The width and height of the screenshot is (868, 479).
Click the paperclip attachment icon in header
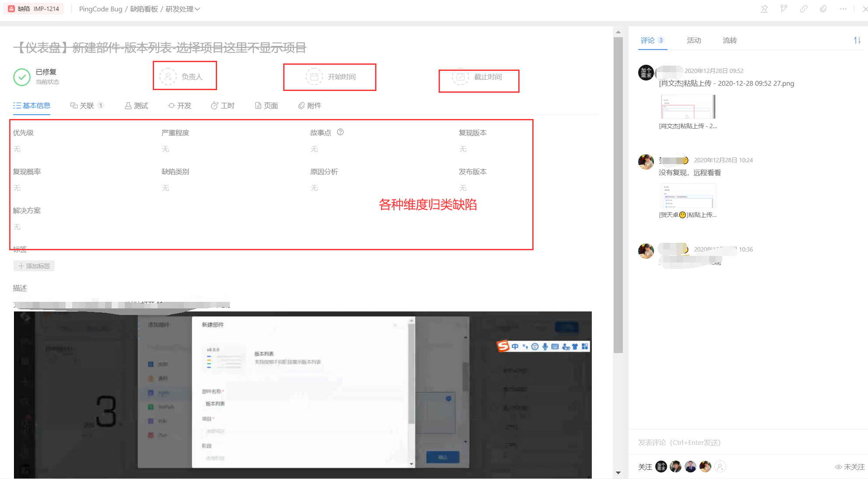(x=823, y=9)
